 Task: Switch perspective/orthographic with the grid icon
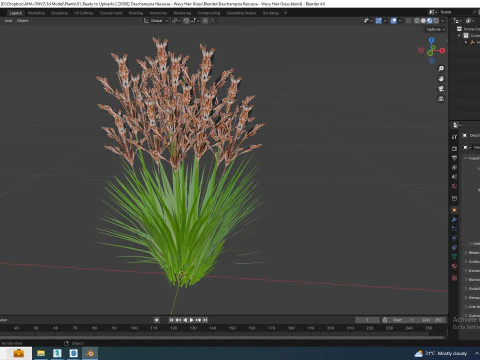tap(441, 99)
